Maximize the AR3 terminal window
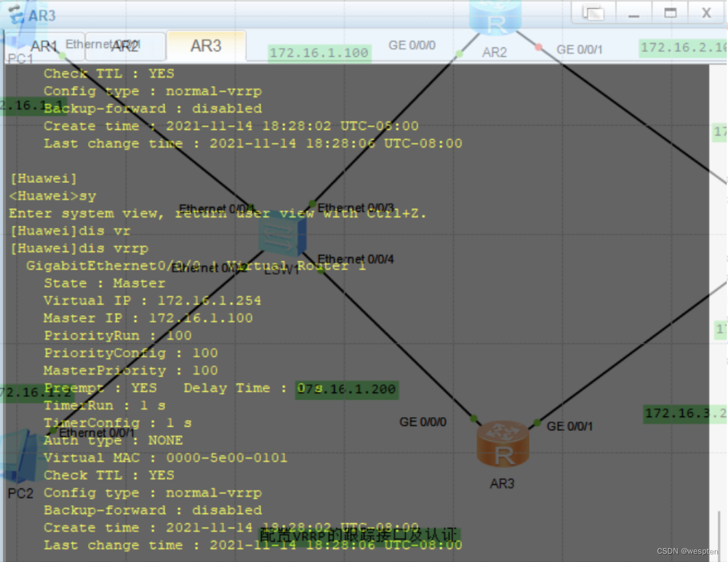728x562 pixels. pos(670,13)
